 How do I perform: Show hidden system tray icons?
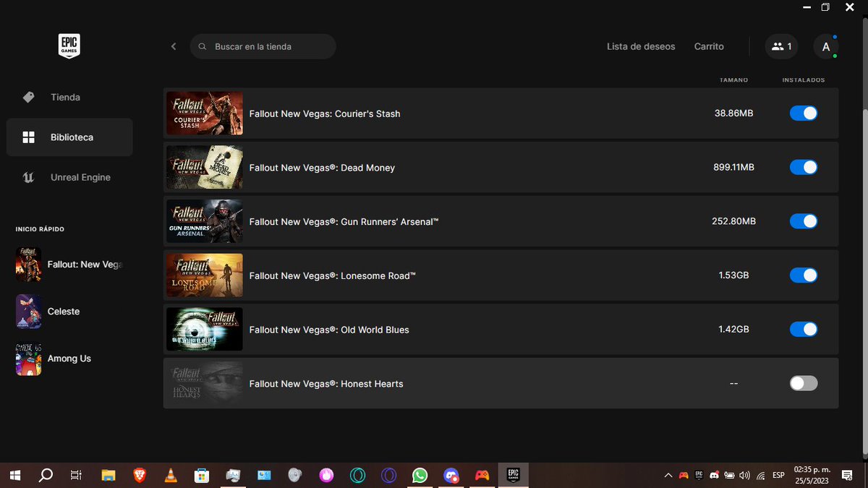(668, 475)
